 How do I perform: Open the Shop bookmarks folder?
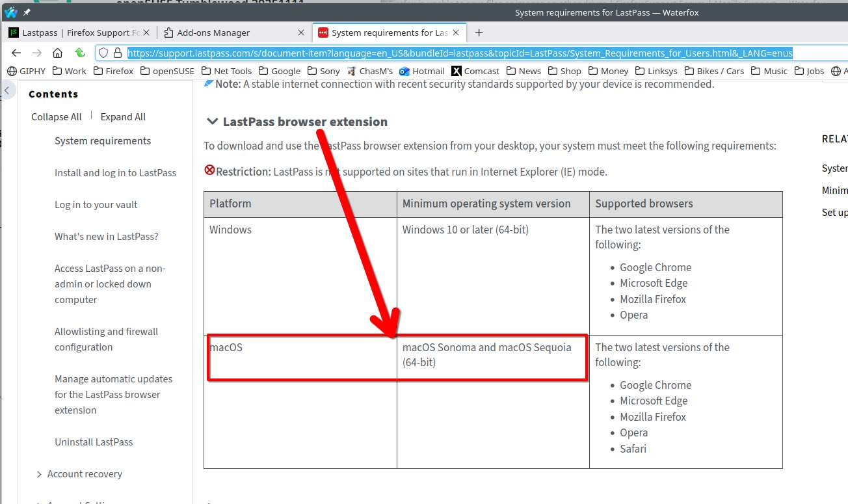(x=564, y=71)
